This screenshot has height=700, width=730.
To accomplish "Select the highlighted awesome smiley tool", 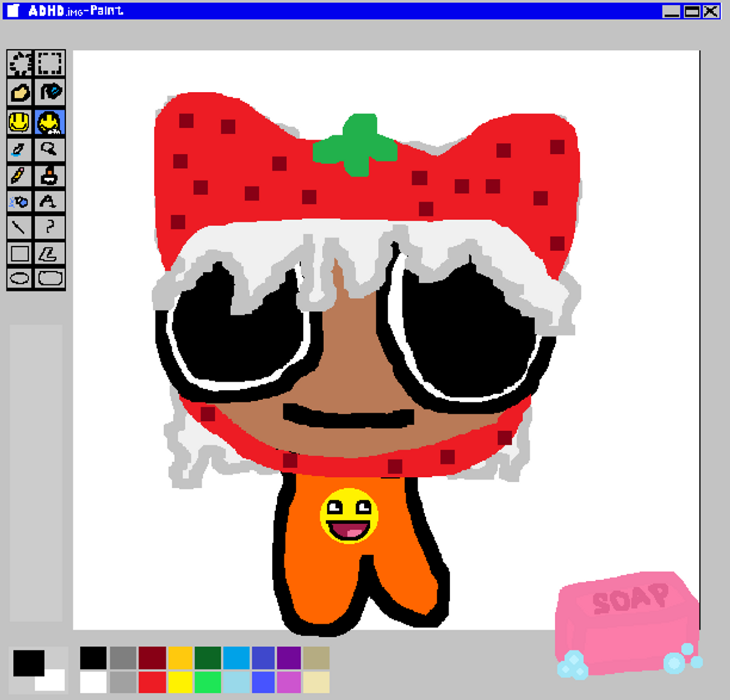I will [50, 122].
